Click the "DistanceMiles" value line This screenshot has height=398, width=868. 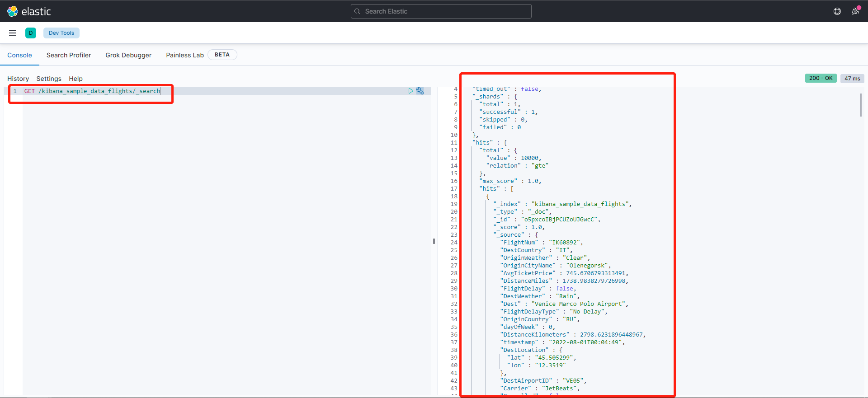564,281
